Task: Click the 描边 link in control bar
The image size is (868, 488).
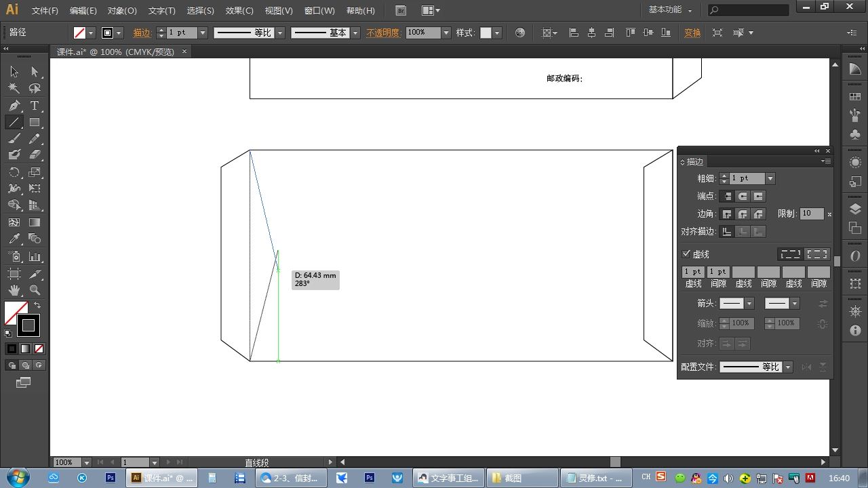Action: pos(142,33)
